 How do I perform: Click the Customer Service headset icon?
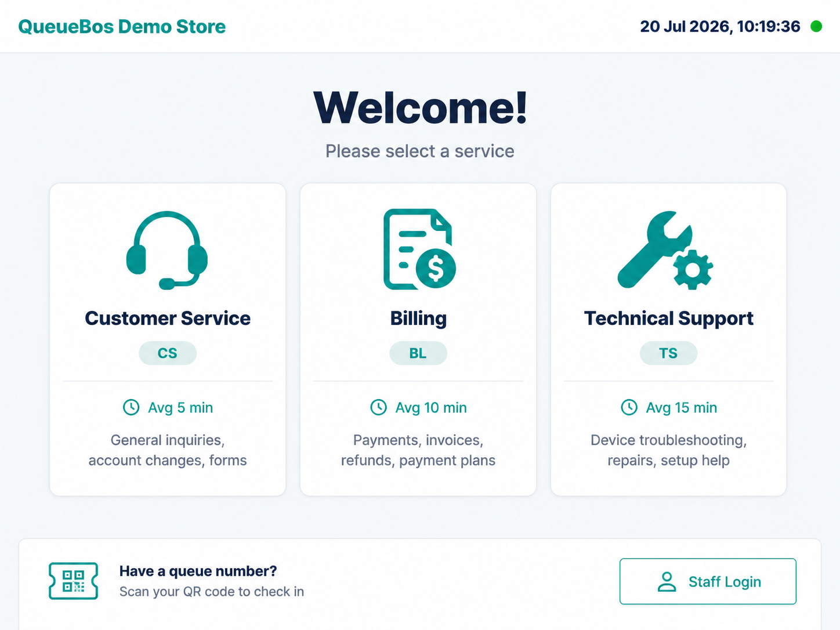click(167, 250)
